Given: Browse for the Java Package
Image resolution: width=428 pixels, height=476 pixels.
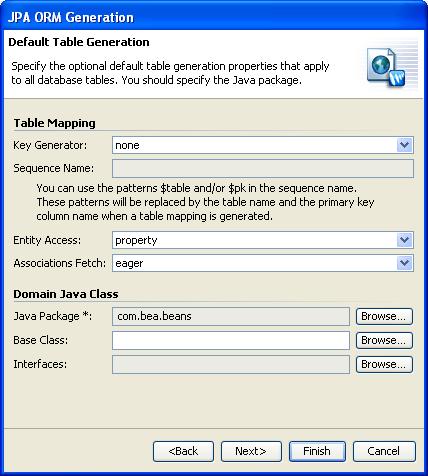Looking at the screenshot, I should coord(384,316).
